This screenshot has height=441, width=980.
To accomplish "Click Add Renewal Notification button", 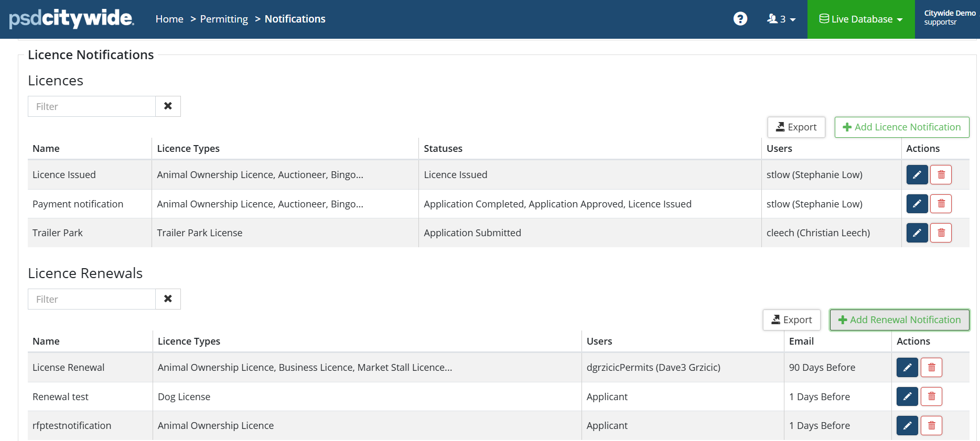I will pos(899,320).
